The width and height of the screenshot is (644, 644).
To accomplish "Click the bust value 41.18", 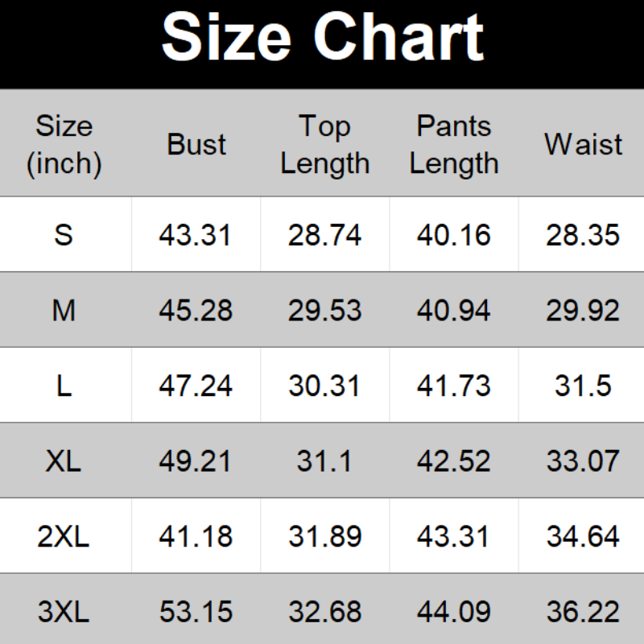I will click(196, 536).
